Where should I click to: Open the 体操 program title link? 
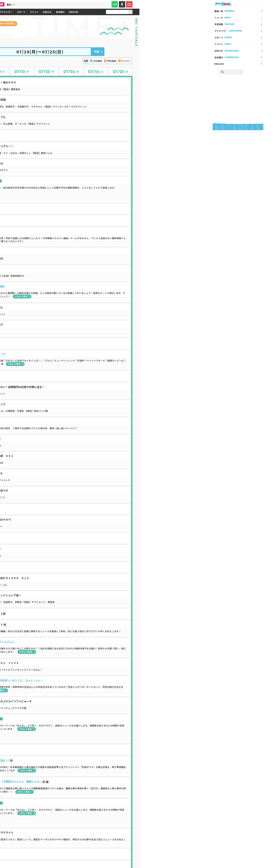click(2, 286)
